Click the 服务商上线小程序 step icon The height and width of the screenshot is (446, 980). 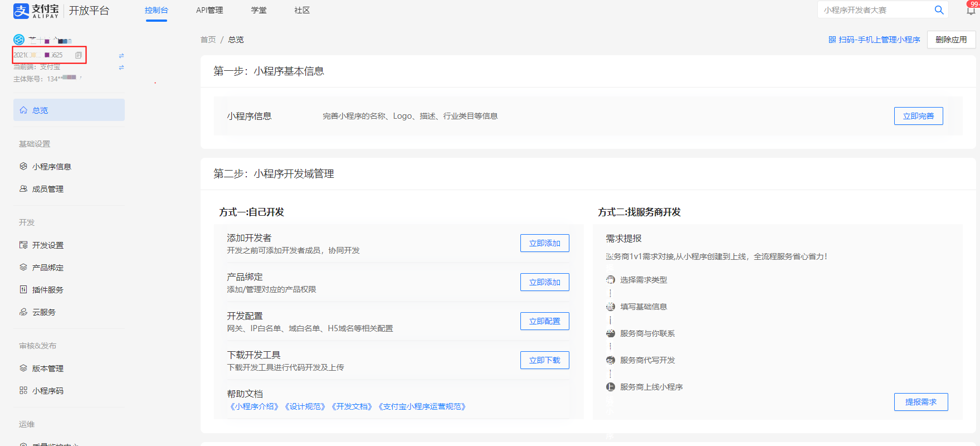[611, 387]
